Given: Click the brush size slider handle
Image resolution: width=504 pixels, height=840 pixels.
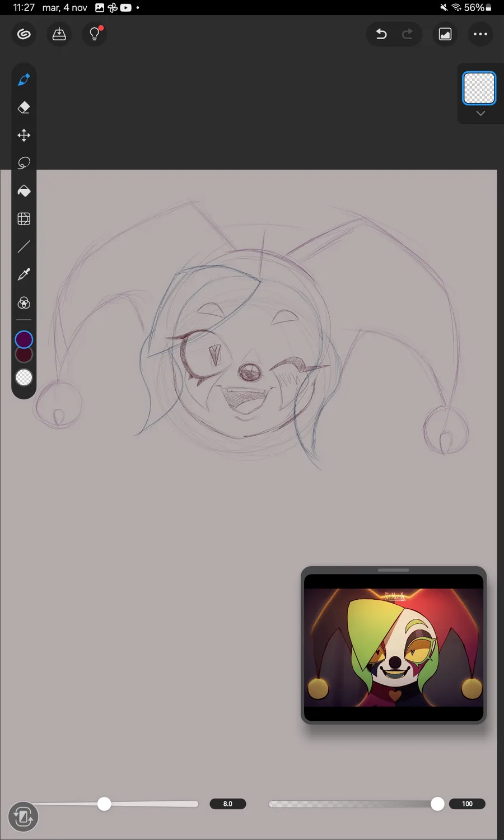Looking at the screenshot, I should coord(104,804).
